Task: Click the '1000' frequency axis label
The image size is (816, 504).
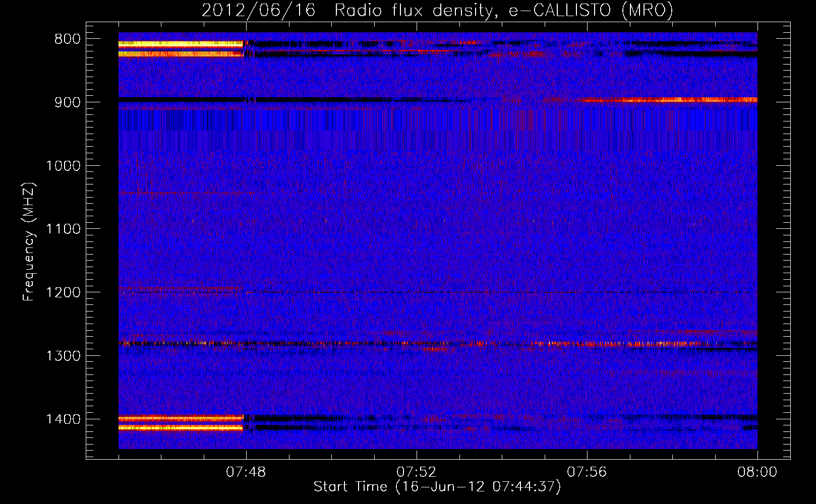Action: pyautogui.click(x=63, y=166)
